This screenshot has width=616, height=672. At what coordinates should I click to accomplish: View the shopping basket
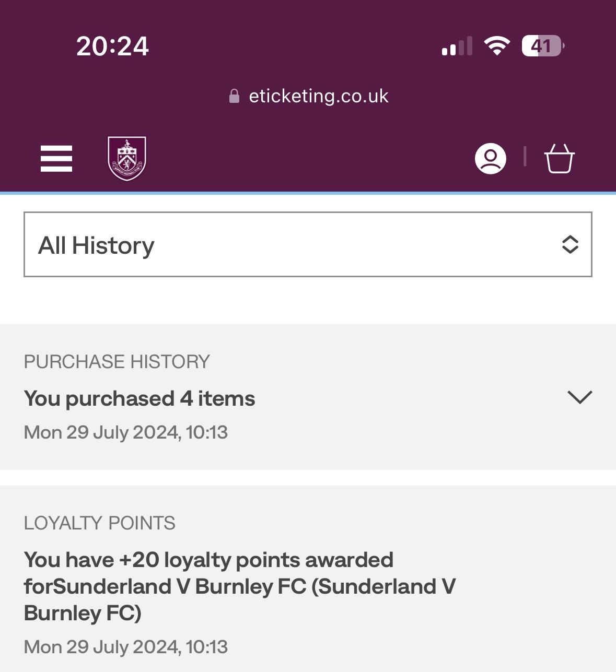tap(560, 158)
